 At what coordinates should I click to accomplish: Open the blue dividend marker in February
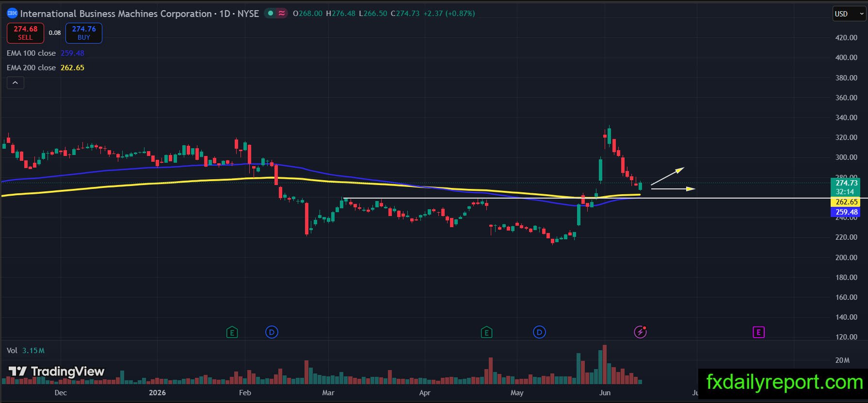[272, 332]
